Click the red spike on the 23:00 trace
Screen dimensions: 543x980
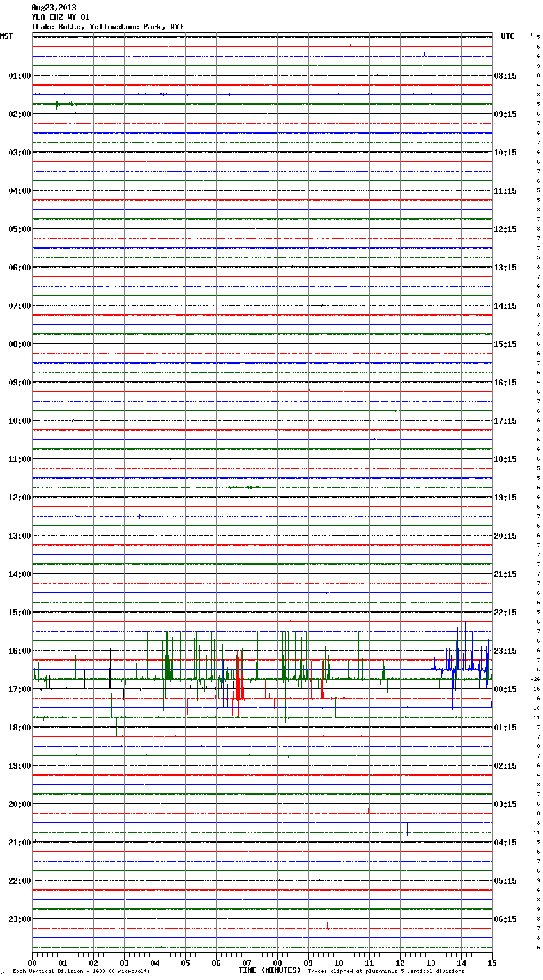pos(328,924)
